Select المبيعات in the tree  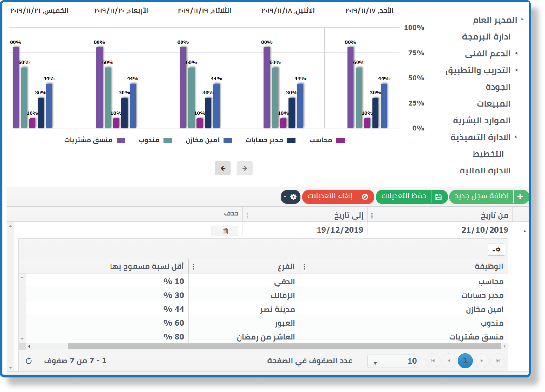(x=494, y=104)
